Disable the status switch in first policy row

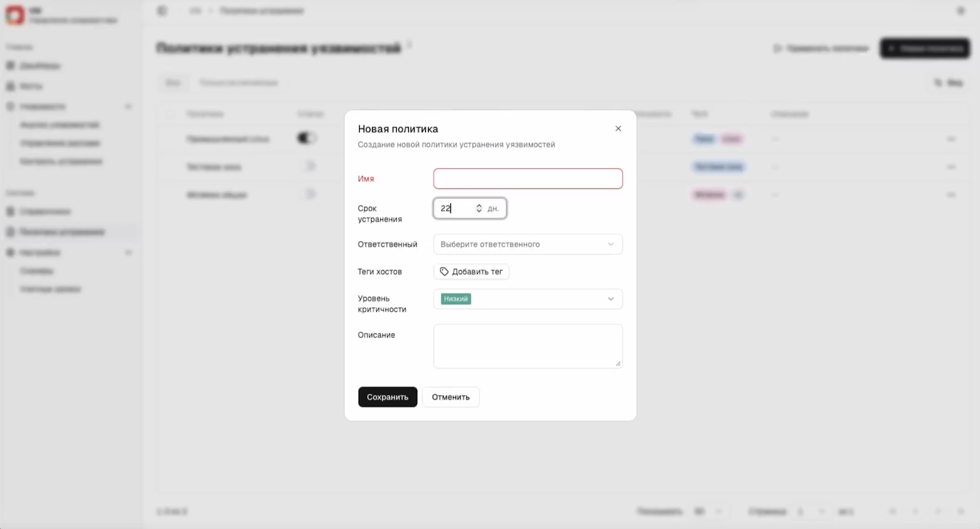[x=306, y=138]
